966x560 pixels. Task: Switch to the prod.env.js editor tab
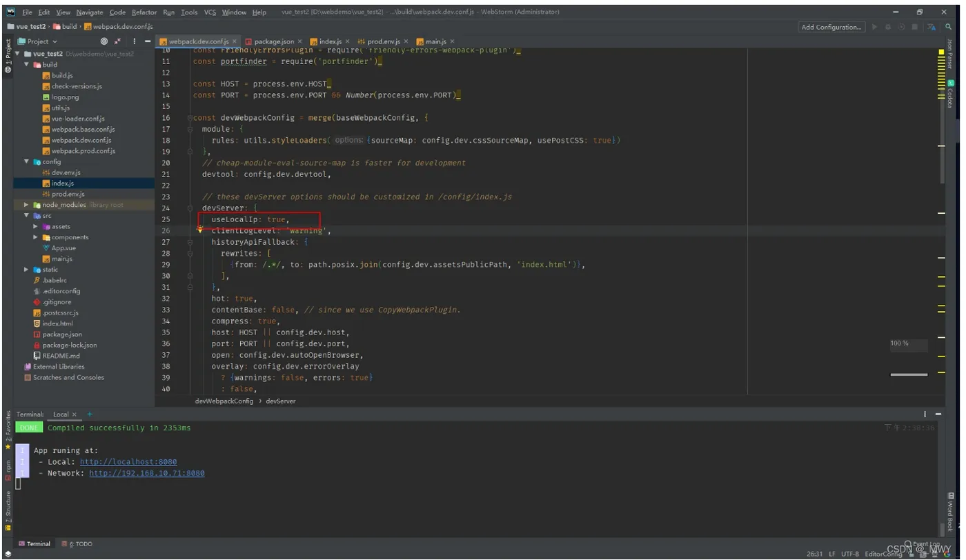click(x=383, y=41)
